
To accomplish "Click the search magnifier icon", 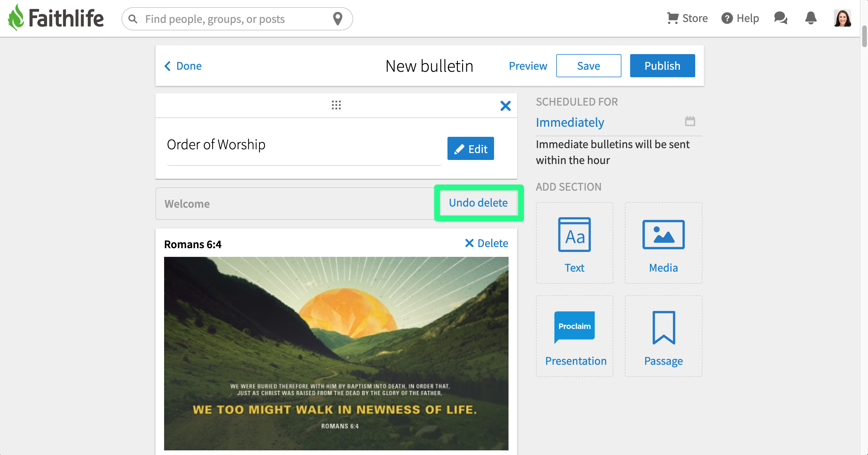I will pyautogui.click(x=133, y=19).
